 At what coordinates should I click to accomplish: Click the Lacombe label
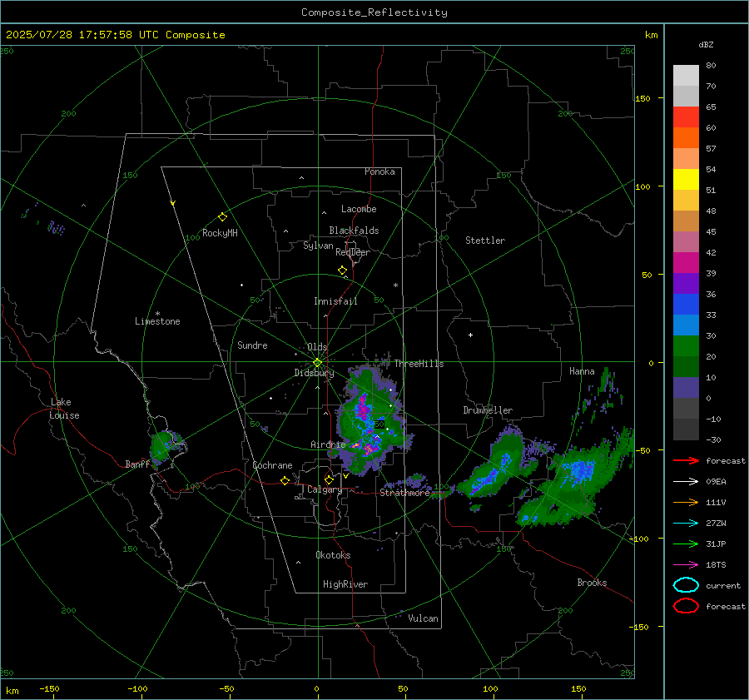coord(359,209)
